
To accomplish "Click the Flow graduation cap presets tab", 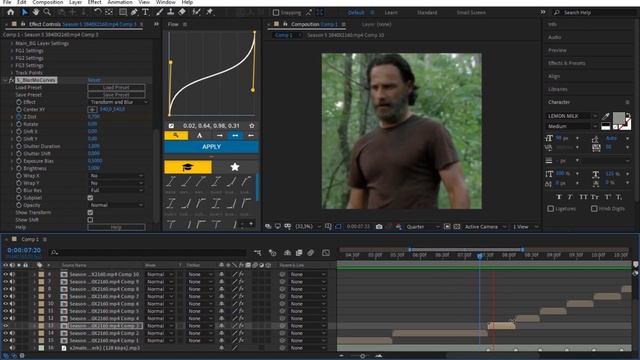I will [188, 167].
